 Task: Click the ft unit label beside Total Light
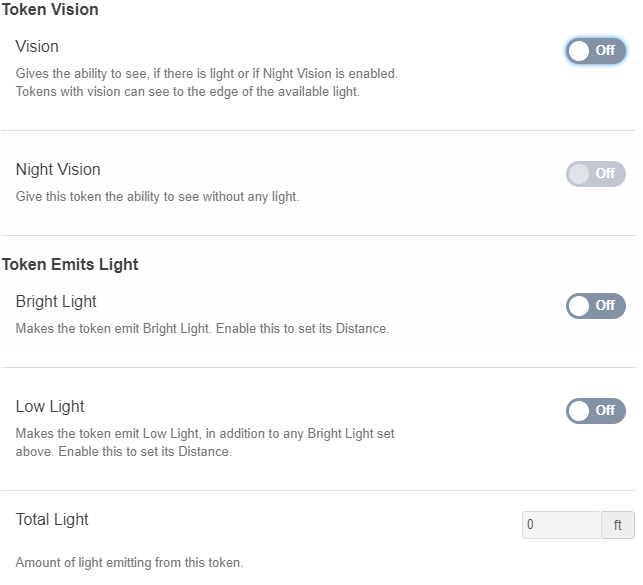[x=617, y=525]
